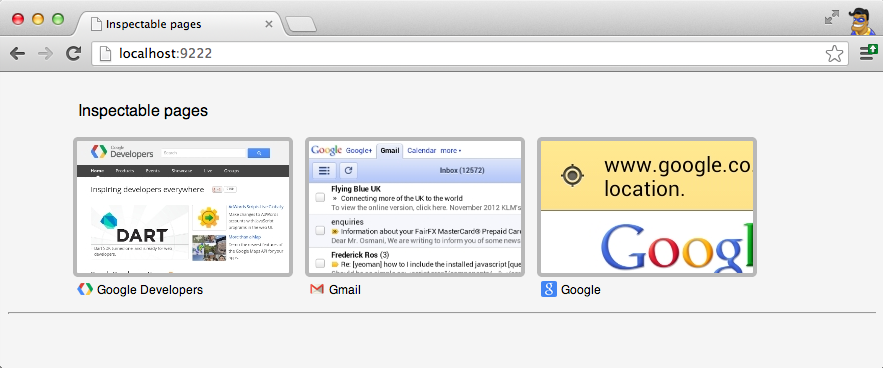
Task: Click the Calendar tab in the Gmail thumbnail
Action: (421, 150)
